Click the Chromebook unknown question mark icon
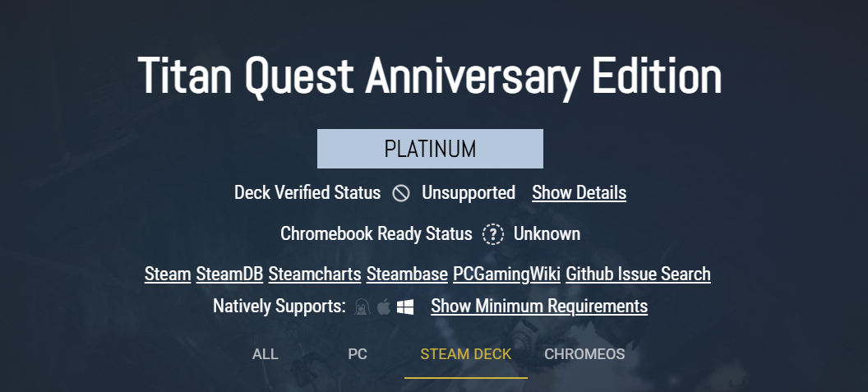Screen dimensions: 868x392 (x=492, y=234)
